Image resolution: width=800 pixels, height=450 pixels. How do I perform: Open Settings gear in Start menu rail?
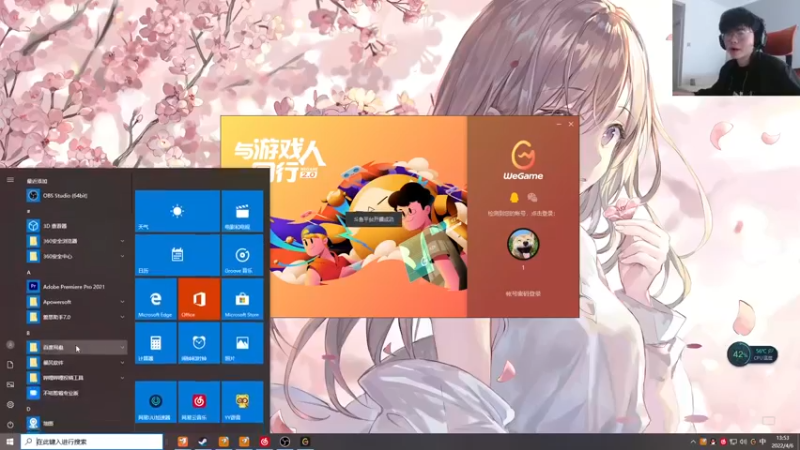(x=10, y=405)
